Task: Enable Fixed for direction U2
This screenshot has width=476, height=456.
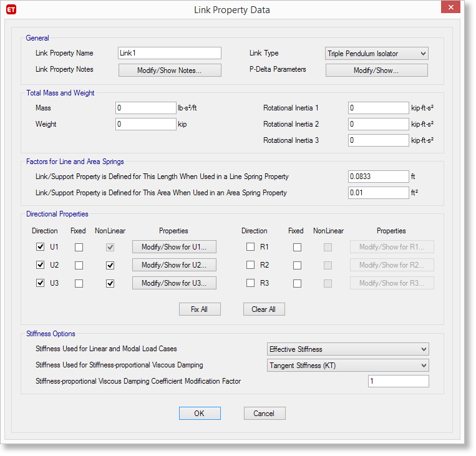Action: click(79, 266)
